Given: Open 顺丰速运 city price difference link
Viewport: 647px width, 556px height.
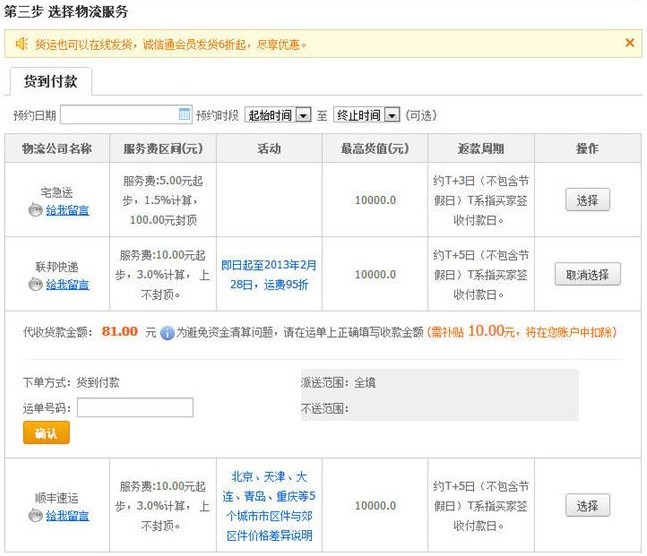Looking at the screenshot, I should click(269, 506).
